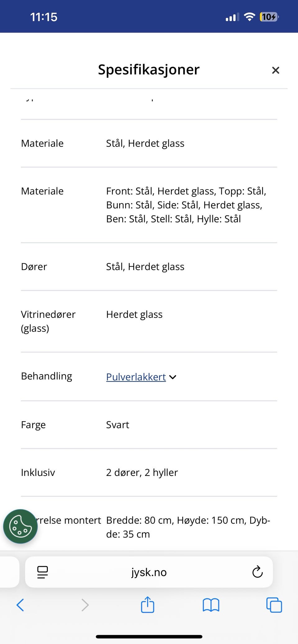Tap the 11:15 clock in status bar
This screenshot has height=644, width=298.
pos(44,17)
